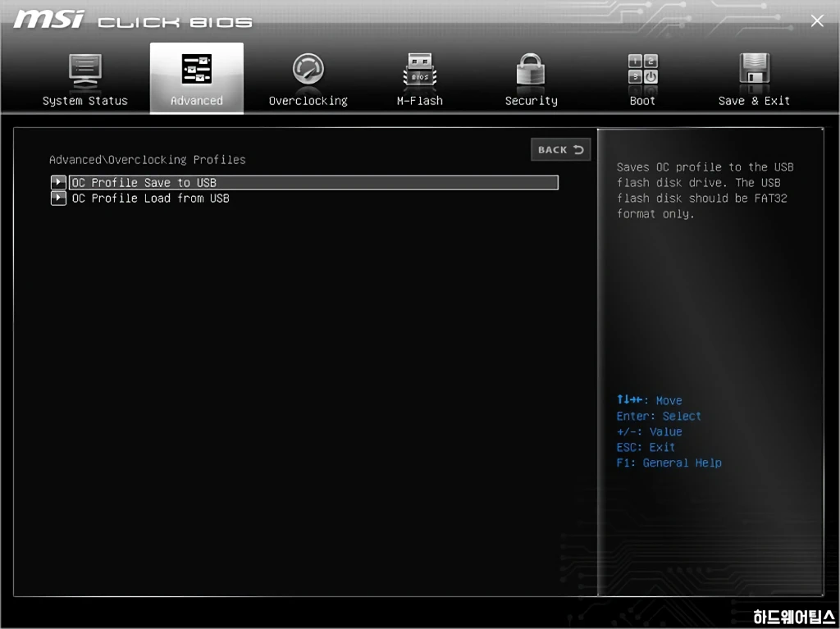Switch to the M-Flash tab label
The width and height of the screenshot is (840, 629).
(419, 101)
